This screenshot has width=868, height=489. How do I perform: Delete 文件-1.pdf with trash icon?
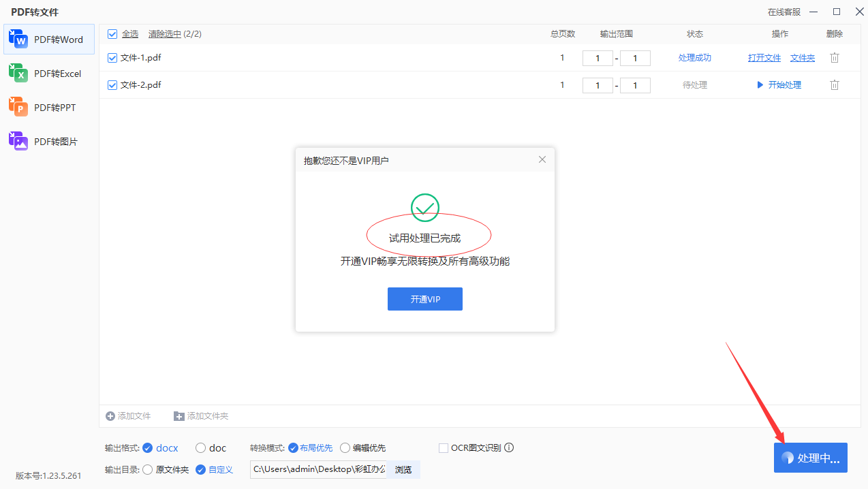point(834,58)
